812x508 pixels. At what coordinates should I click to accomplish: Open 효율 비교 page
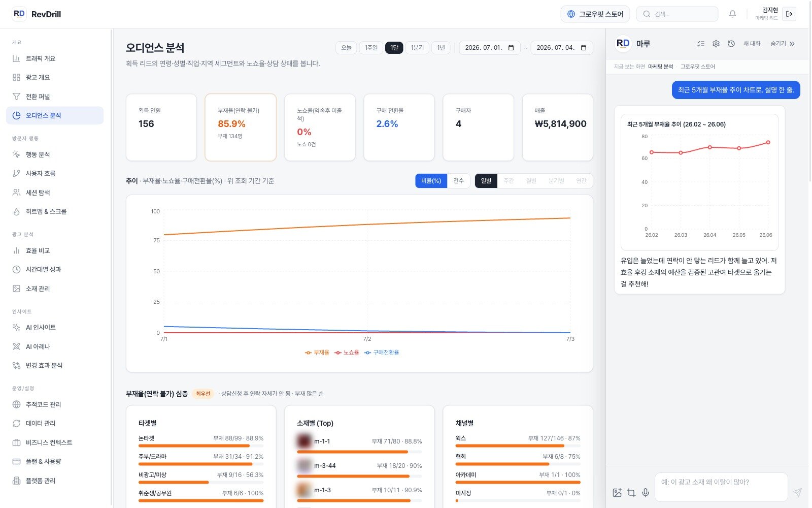click(54, 250)
